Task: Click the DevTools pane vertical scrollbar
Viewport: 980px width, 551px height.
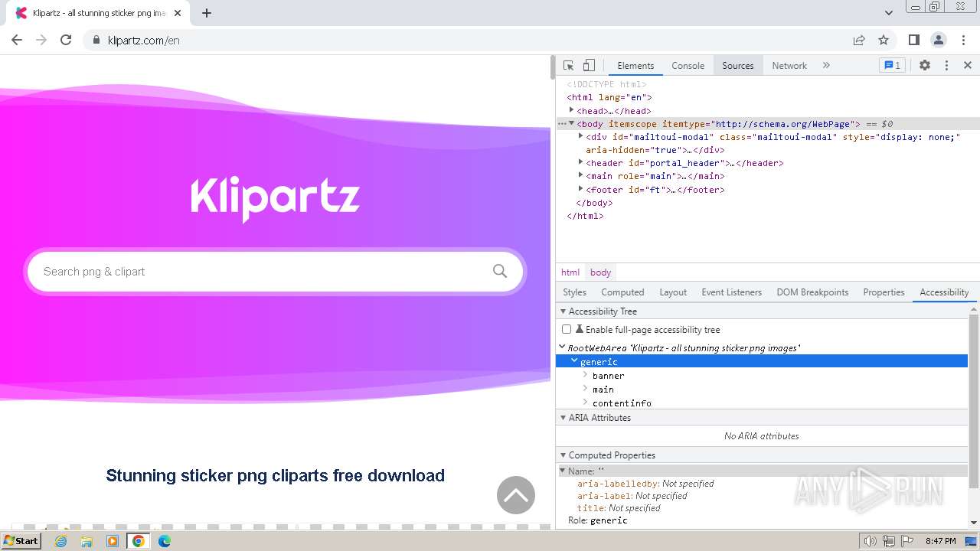Action: pyautogui.click(x=974, y=400)
